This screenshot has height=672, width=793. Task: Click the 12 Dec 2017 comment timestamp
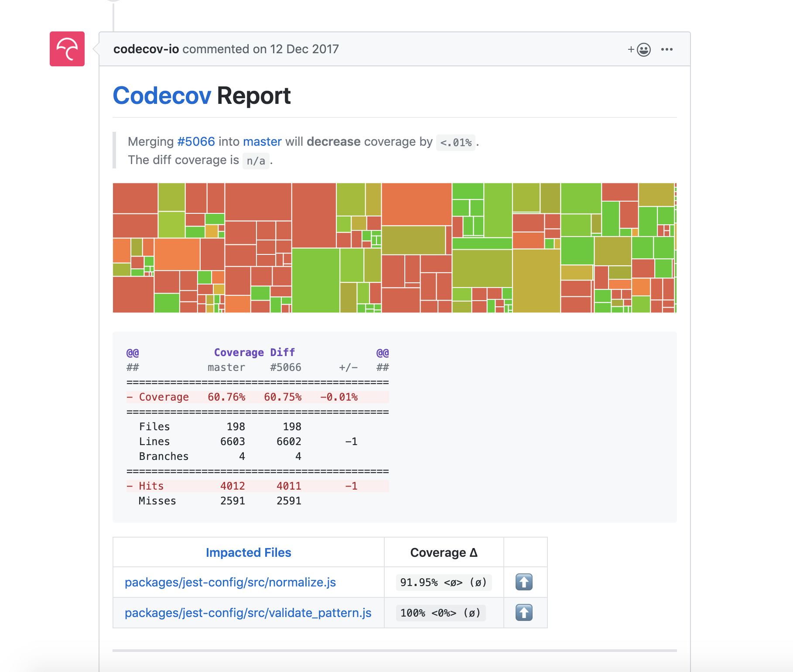(304, 49)
